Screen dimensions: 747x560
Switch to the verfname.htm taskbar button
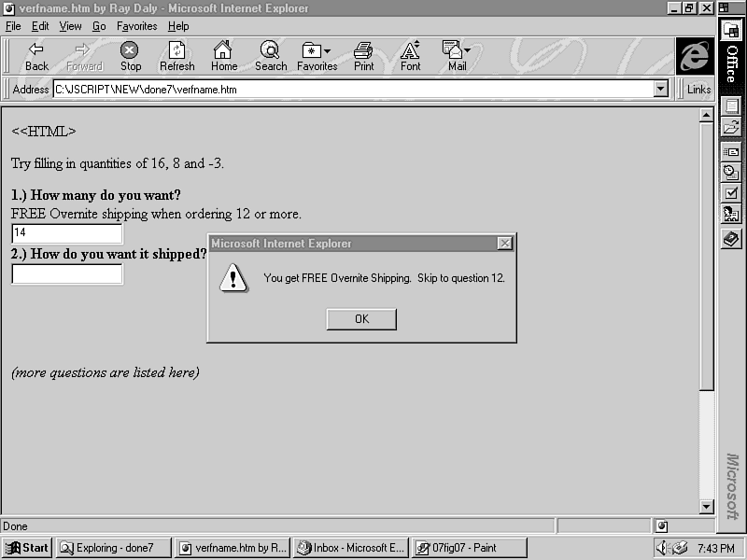pyautogui.click(x=232, y=548)
